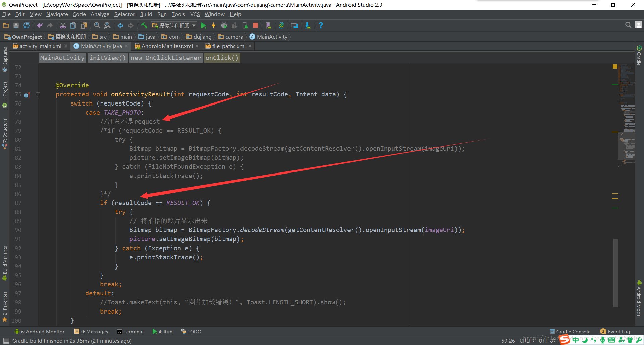Open the AVD Manager icon

tap(268, 25)
